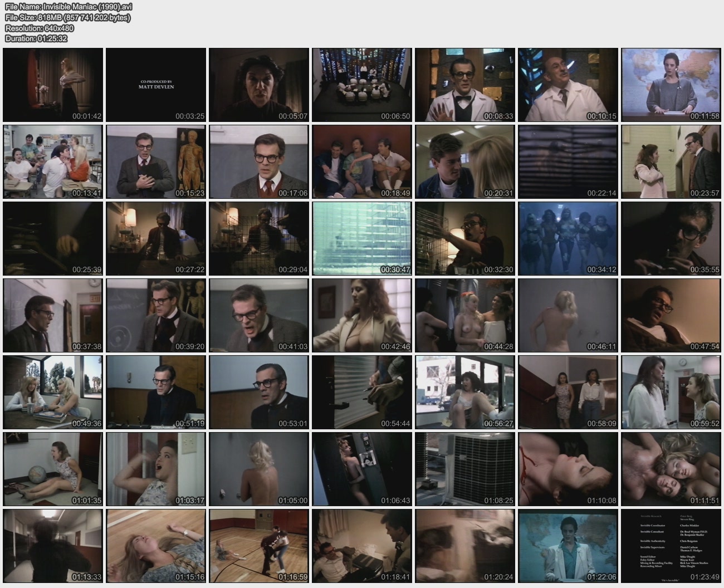Select the conference room thumbnail at 00:06:50
The image size is (724, 588).
point(362,85)
